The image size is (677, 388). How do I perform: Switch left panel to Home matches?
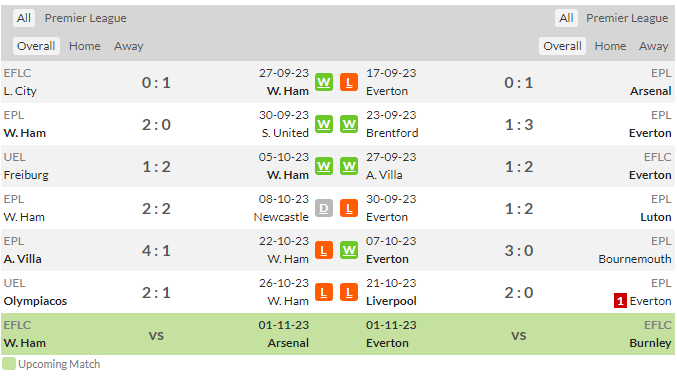pyautogui.click(x=85, y=46)
